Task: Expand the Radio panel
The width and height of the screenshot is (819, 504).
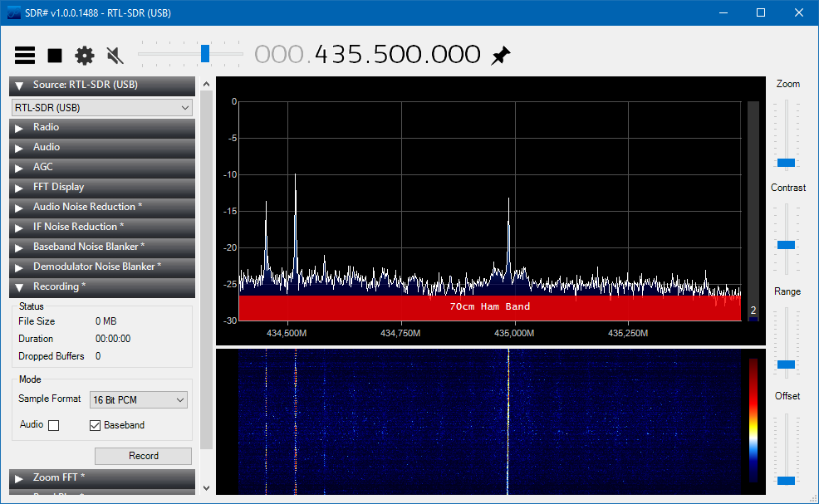Action: pyautogui.click(x=101, y=128)
